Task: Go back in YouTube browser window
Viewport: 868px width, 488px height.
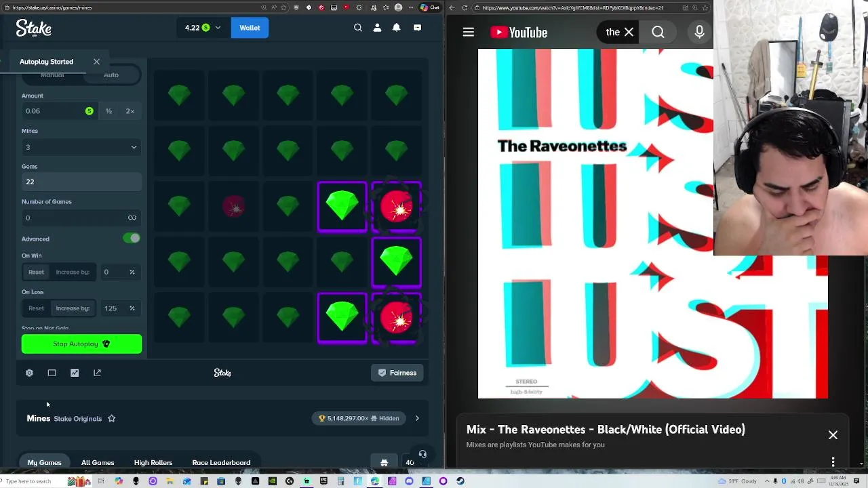Action: pos(453,7)
